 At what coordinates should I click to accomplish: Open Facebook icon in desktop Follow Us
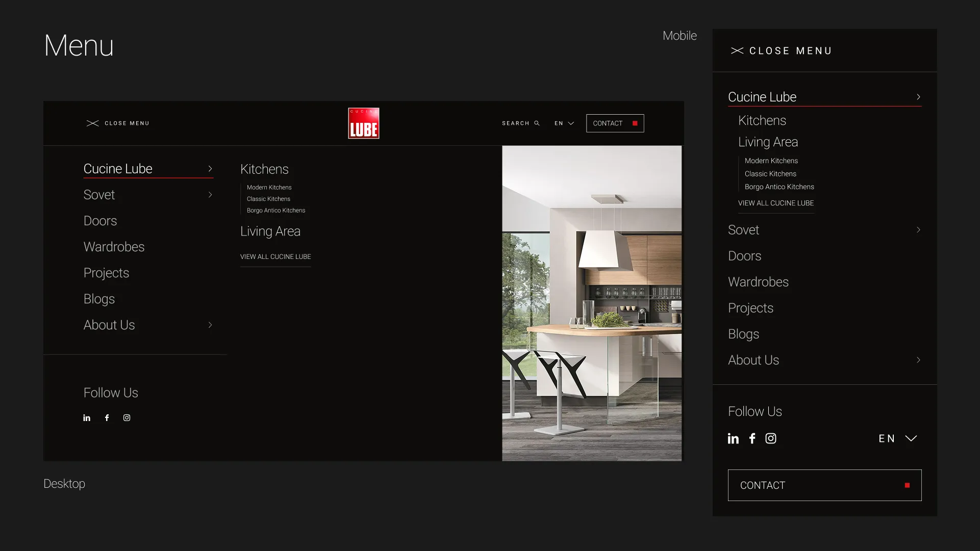pyautogui.click(x=107, y=418)
